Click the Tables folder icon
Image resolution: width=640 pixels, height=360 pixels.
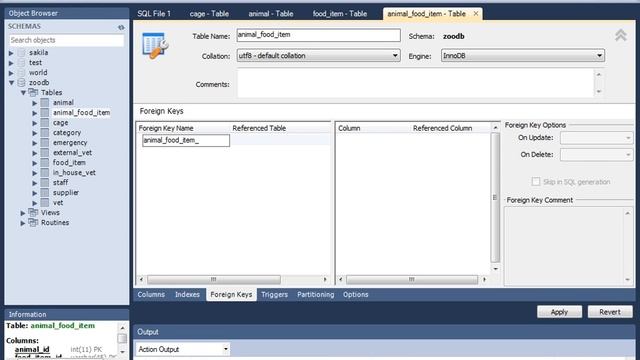(33, 93)
